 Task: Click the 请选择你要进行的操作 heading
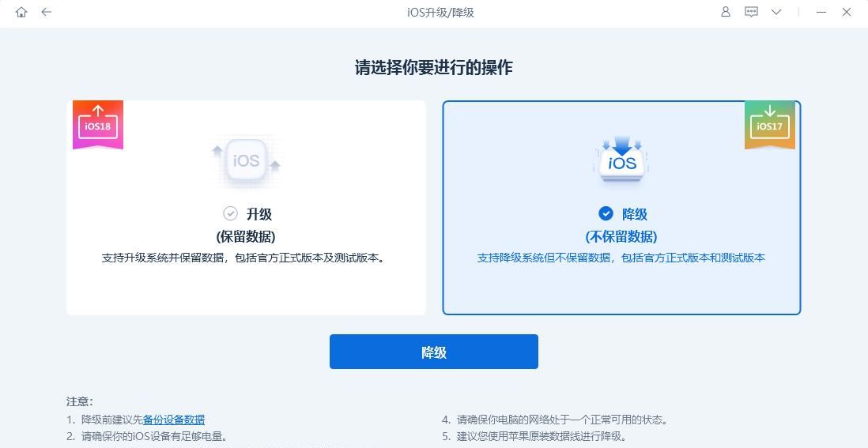(x=434, y=67)
